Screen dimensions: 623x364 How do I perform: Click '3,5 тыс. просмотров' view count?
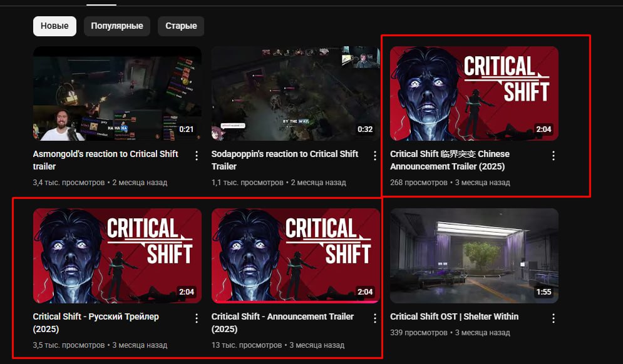[69, 345]
